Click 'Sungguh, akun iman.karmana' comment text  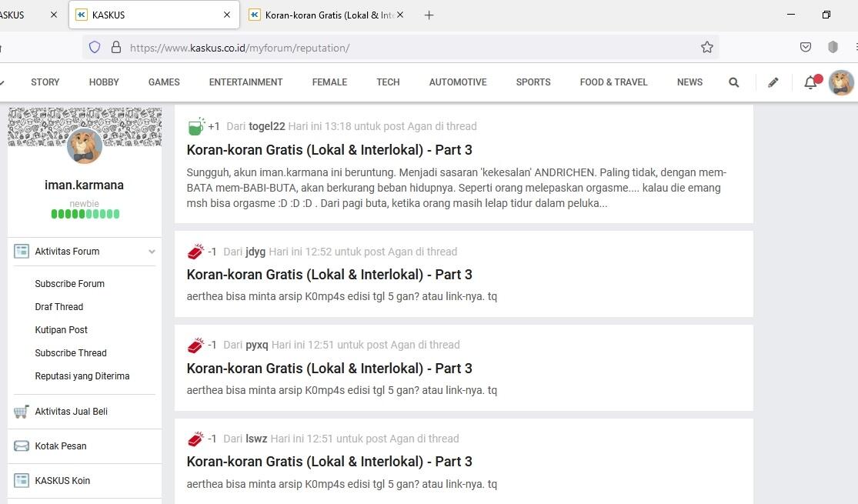(457, 188)
